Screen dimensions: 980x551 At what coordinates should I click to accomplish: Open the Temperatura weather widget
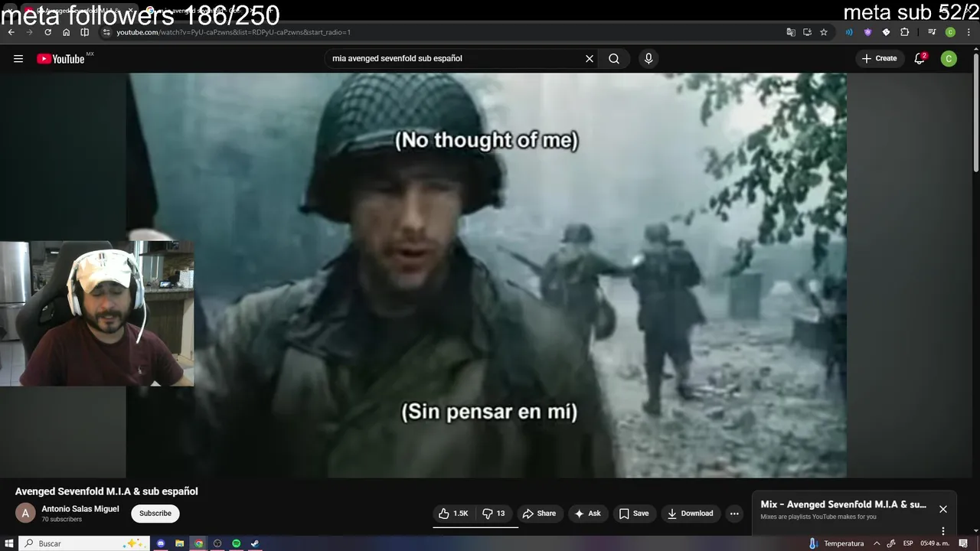click(836, 543)
